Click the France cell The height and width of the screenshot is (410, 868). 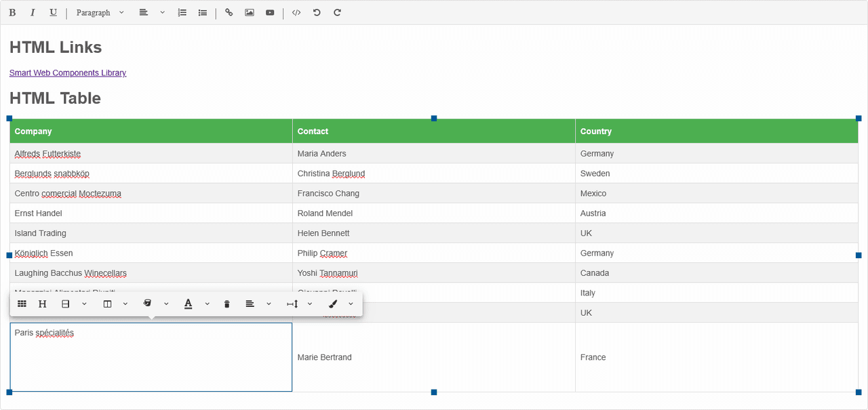pos(717,357)
